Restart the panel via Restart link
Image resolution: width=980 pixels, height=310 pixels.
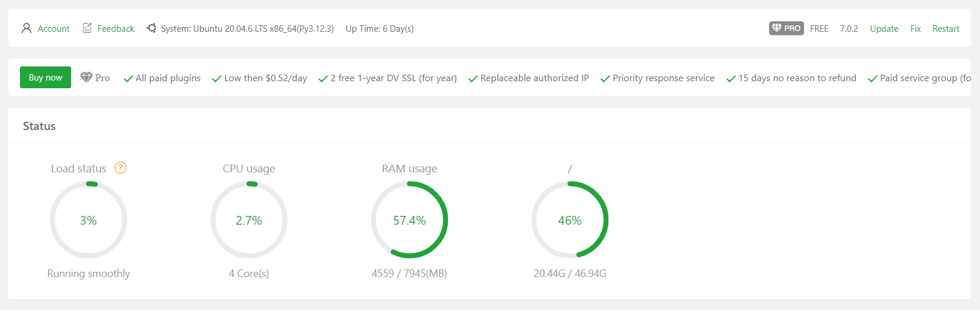click(945, 29)
